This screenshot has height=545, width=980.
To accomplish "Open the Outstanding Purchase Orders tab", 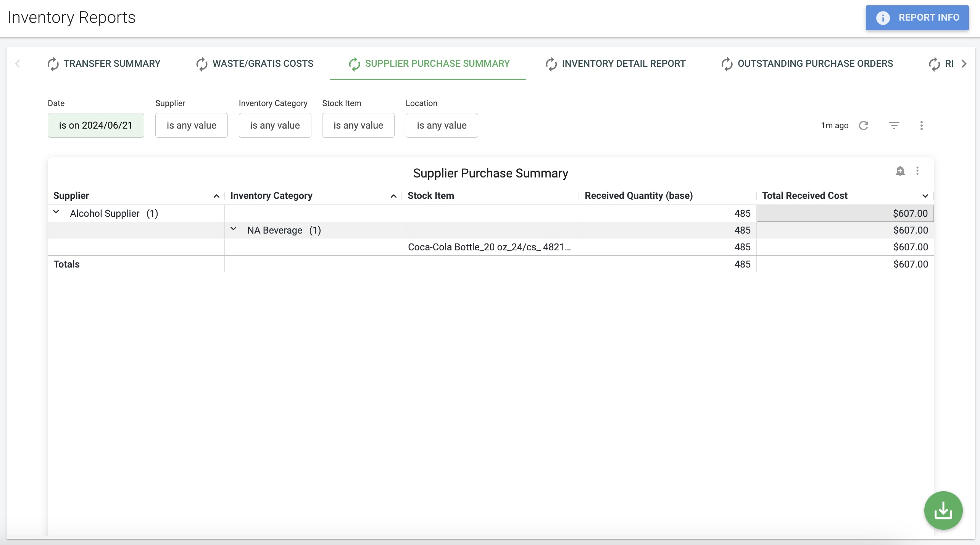I will coord(814,64).
